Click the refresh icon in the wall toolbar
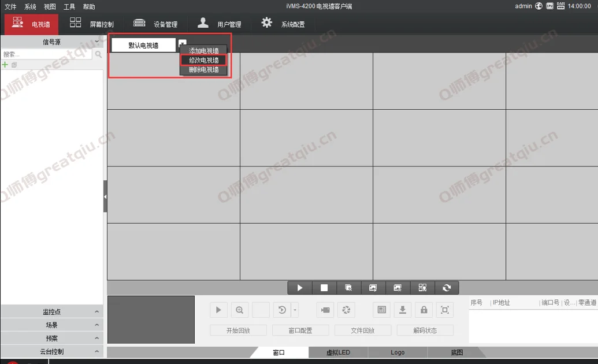The width and height of the screenshot is (598, 364). 447,288
